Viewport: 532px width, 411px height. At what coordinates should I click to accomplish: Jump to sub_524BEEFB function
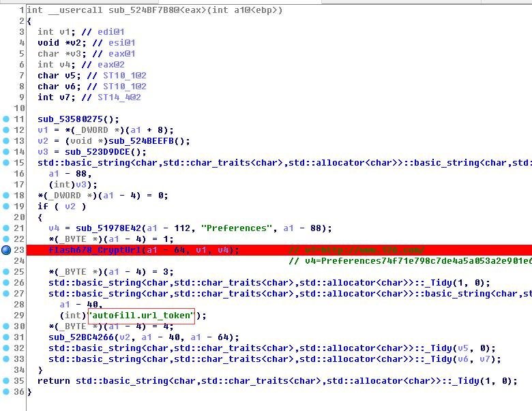pos(141,140)
